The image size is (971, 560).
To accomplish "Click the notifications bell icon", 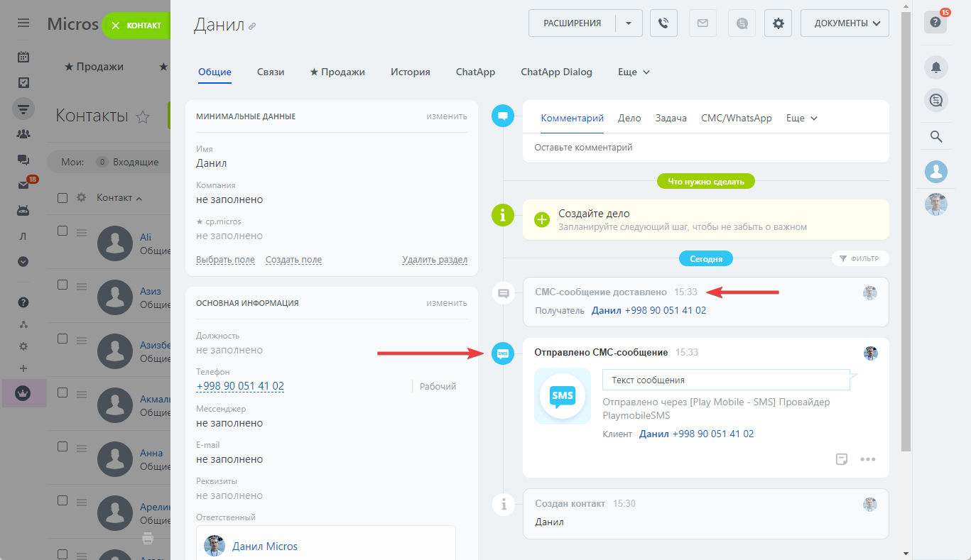I will tap(935, 67).
